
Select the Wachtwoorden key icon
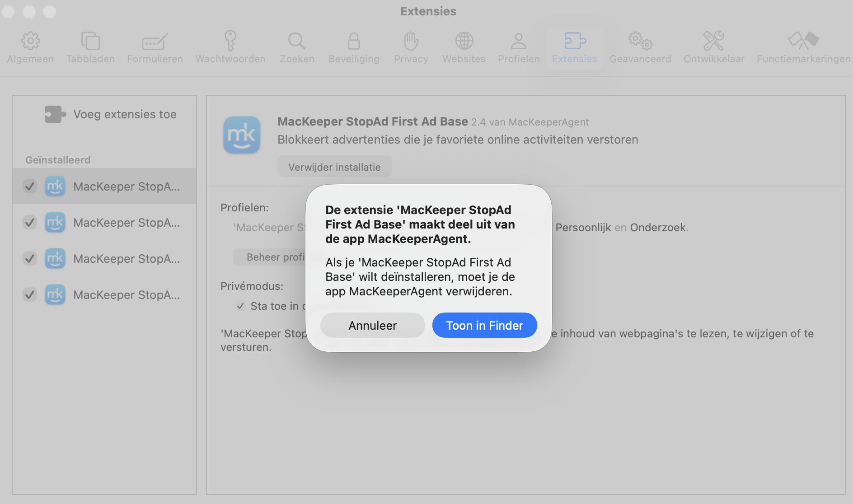230,40
